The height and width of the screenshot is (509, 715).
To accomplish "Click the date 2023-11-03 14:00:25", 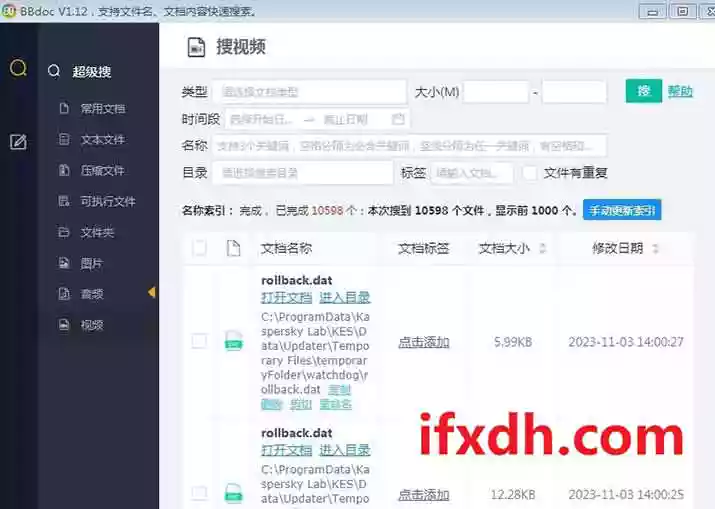I will tap(626, 494).
